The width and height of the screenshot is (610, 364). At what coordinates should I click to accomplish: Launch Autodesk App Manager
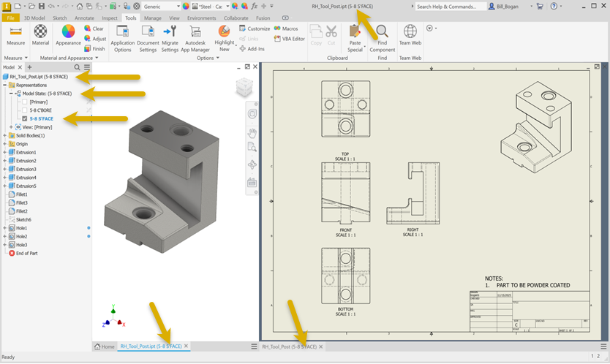[195, 39]
